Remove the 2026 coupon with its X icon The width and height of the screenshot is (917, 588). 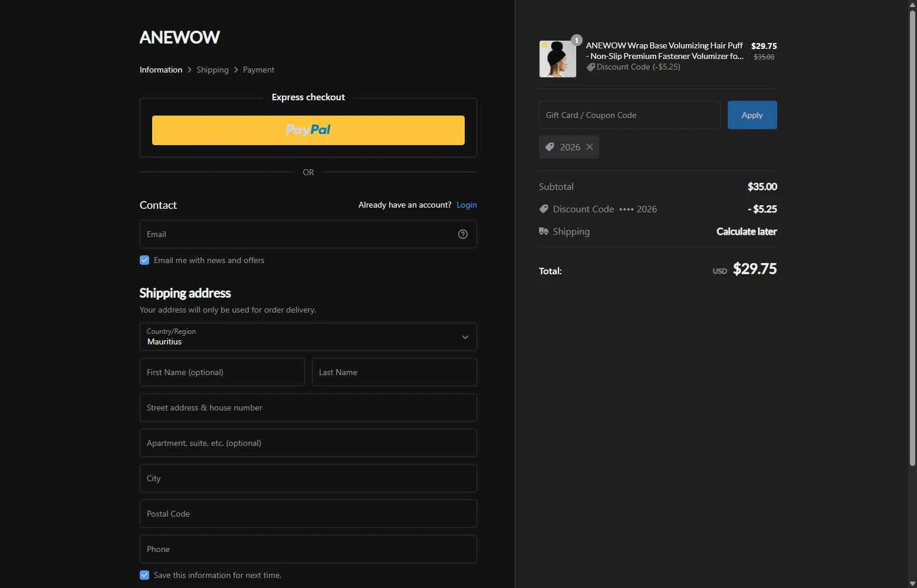pyautogui.click(x=589, y=147)
